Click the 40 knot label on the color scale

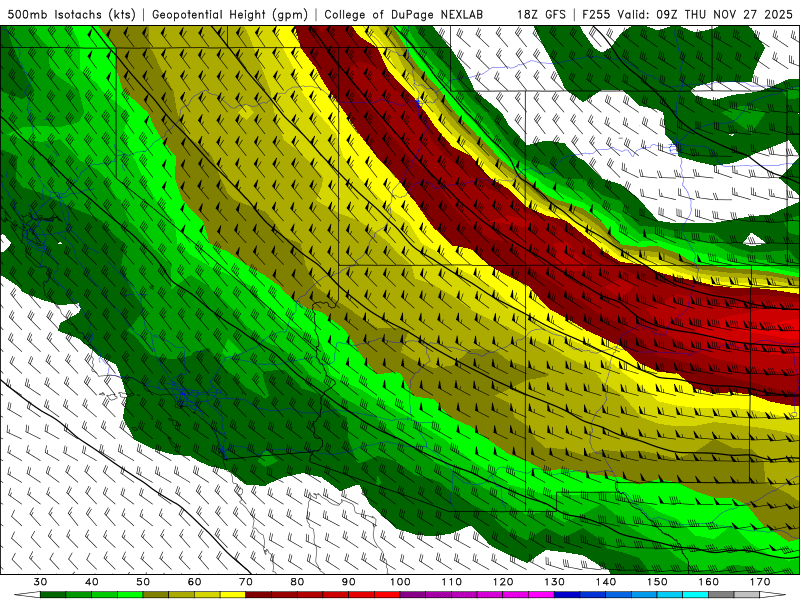(x=92, y=582)
